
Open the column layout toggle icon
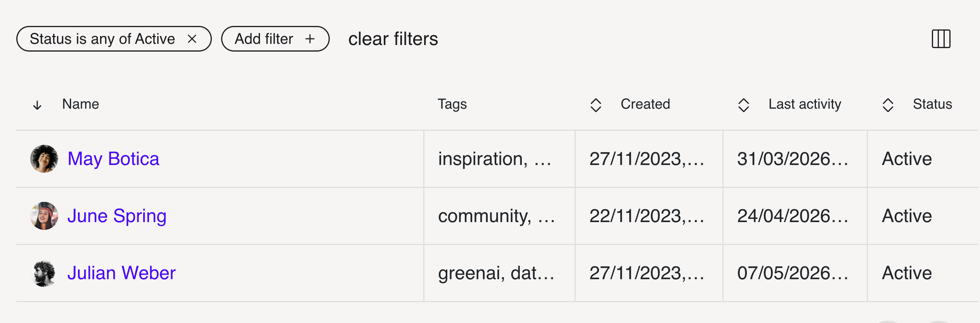point(941,39)
